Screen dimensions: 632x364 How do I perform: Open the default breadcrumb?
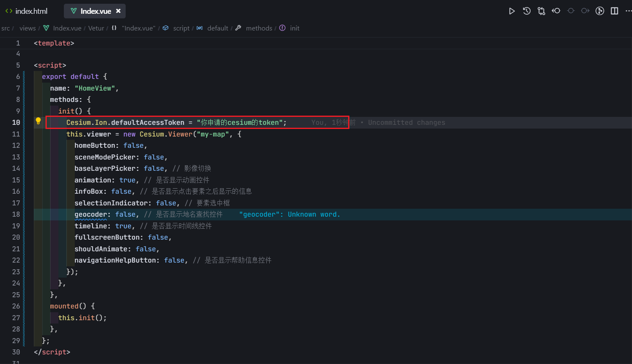[x=212, y=28]
